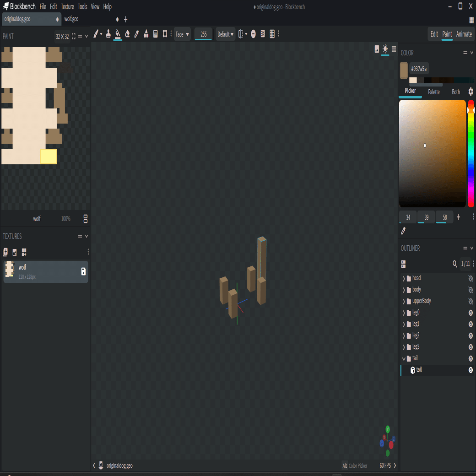The width and height of the screenshot is (476, 476).
Task: Open the Face fill mode dropdown
Action: (x=182, y=34)
